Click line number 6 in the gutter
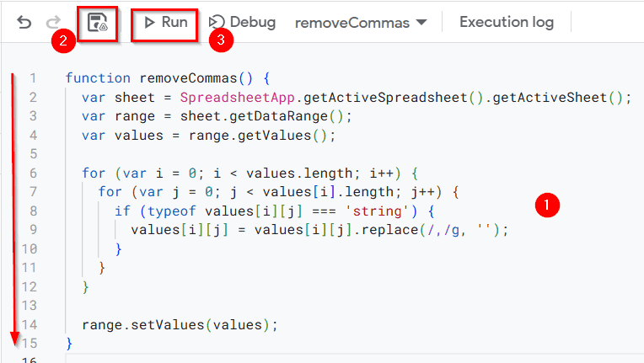 point(33,173)
